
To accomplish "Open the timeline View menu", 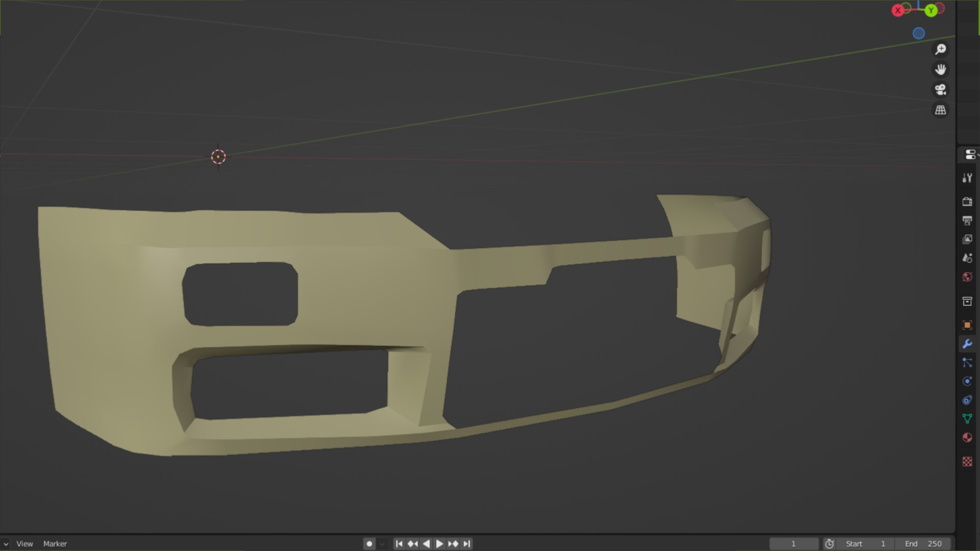I will point(24,544).
